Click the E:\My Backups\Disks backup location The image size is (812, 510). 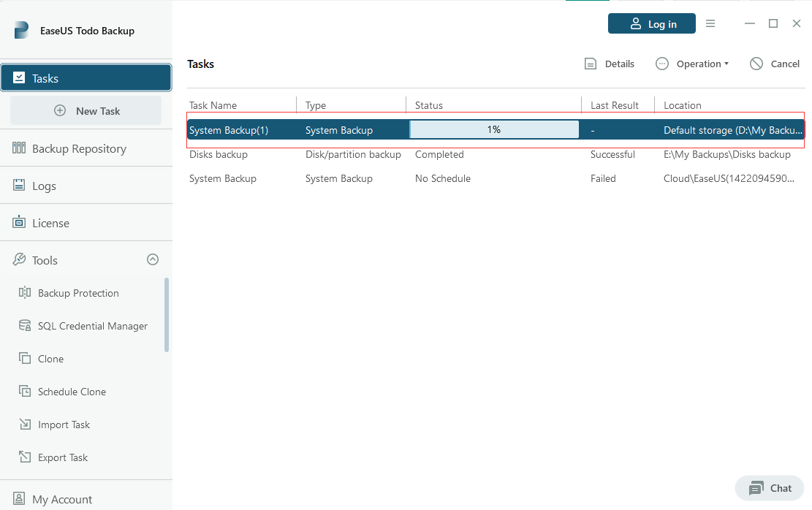point(727,154)
